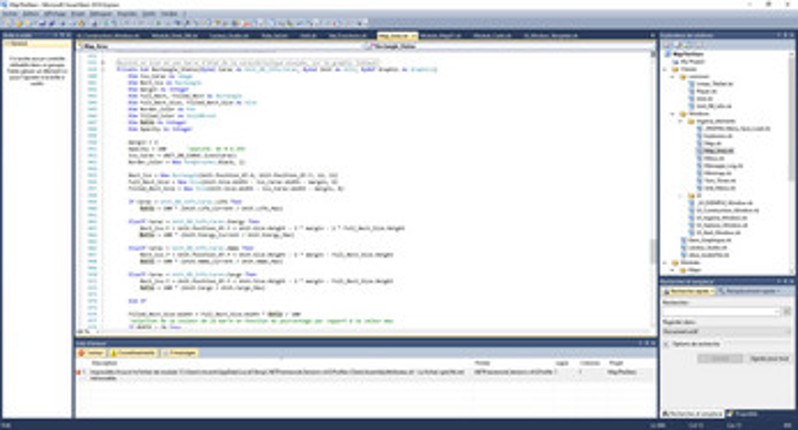Click the Rechercher suivant button

point(720,359)
